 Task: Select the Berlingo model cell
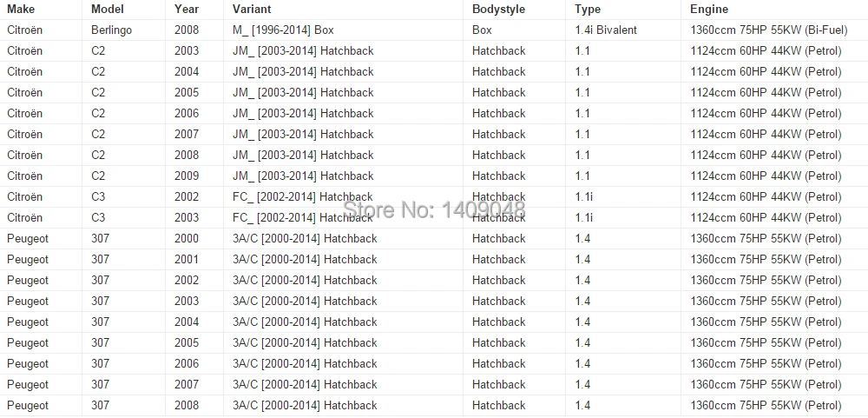coord(112,30)
